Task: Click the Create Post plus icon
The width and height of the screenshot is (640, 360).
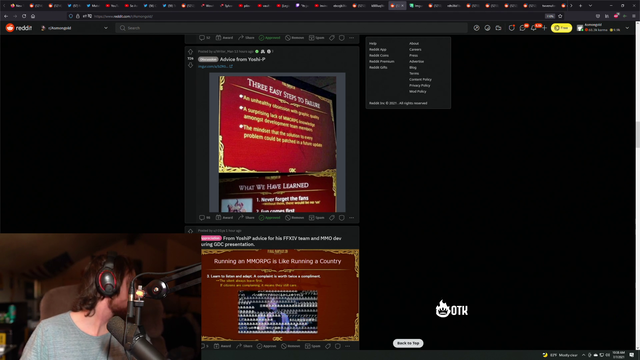Action: click(544, 28)
